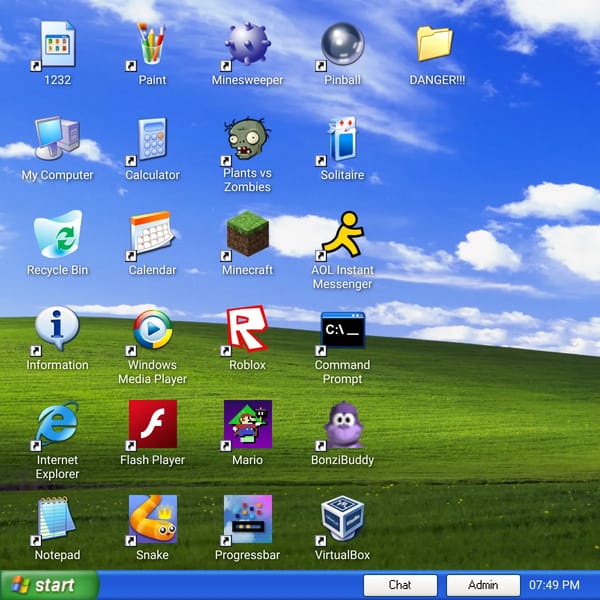Click the Information bubble icon
The height and width of the screenshot is (600, 600).
pos(57,329)
